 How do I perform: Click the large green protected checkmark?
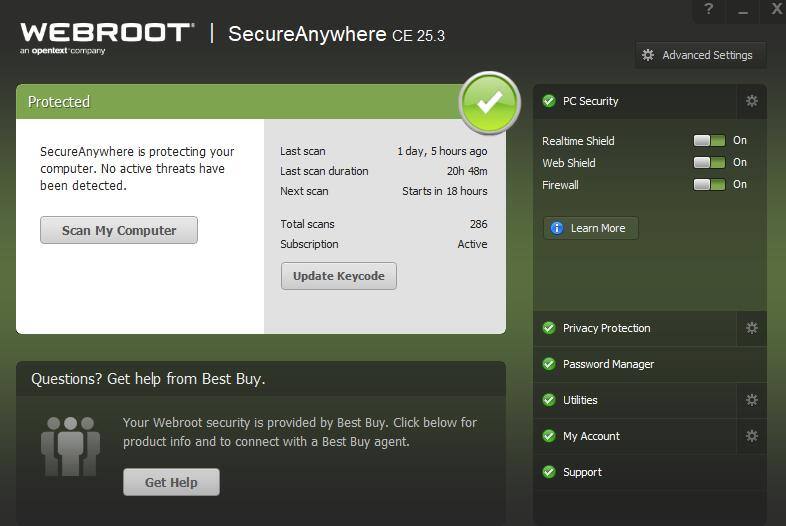pyautogui.click(x=489, y=102)
